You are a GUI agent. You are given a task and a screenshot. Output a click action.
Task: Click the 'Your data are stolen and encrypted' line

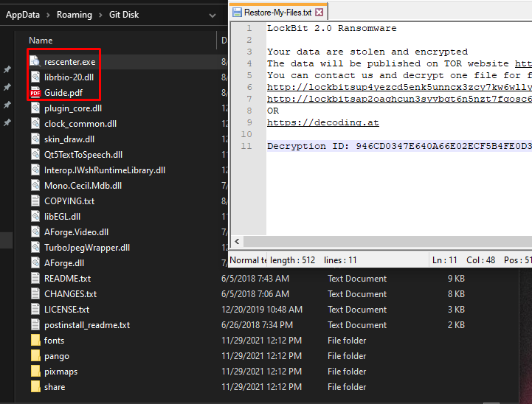tap(367, 52)
